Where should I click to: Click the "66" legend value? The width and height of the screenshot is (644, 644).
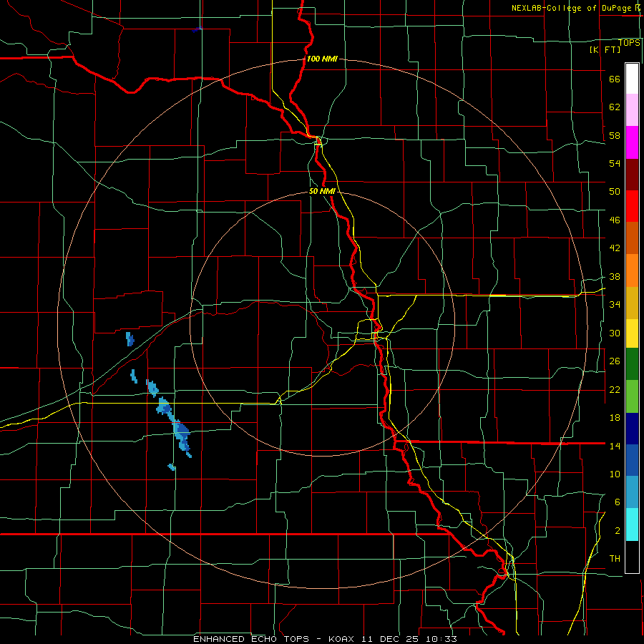click(615, 79)
